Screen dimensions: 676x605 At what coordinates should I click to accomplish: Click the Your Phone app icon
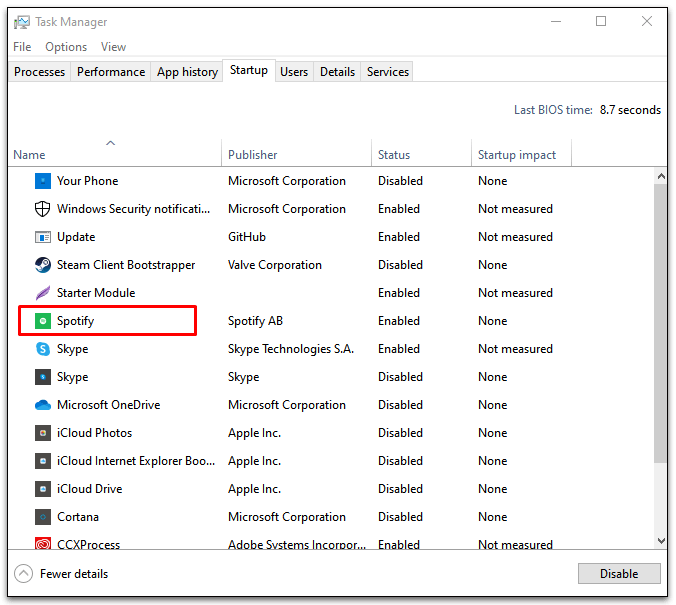pyautogui.click(x=43, y=181)
